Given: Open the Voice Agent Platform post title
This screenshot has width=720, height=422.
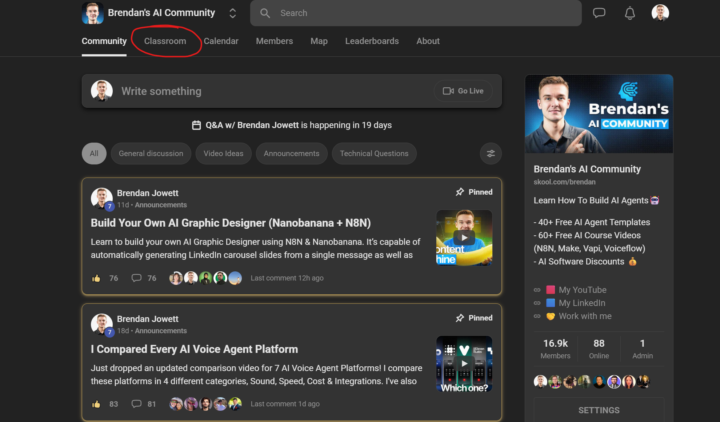Looking at the screenshot, I should (x=194, y=349).
